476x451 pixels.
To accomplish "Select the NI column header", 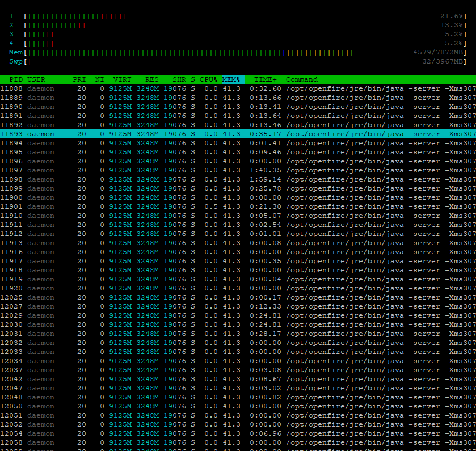I will [100, 79].
